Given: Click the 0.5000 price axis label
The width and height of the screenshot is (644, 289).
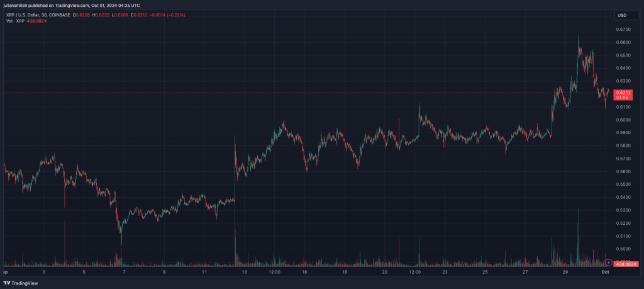Looking at the screenshot, I should click(x=623, y=249).
